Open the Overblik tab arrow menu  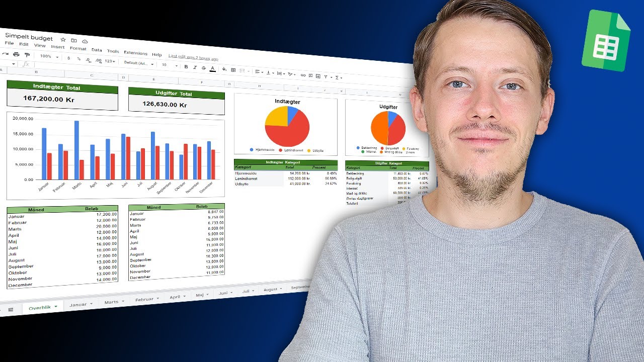[56, 306]
